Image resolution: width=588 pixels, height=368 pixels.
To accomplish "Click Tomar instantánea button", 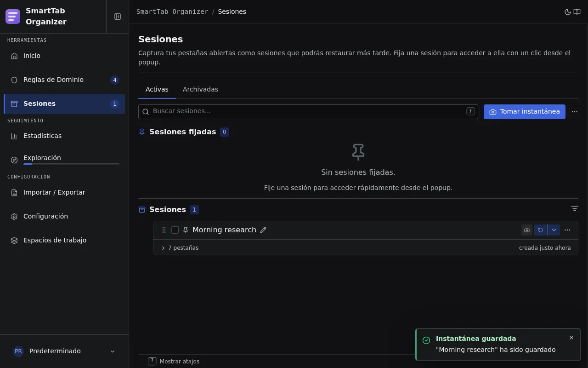I will click(525, 111).
